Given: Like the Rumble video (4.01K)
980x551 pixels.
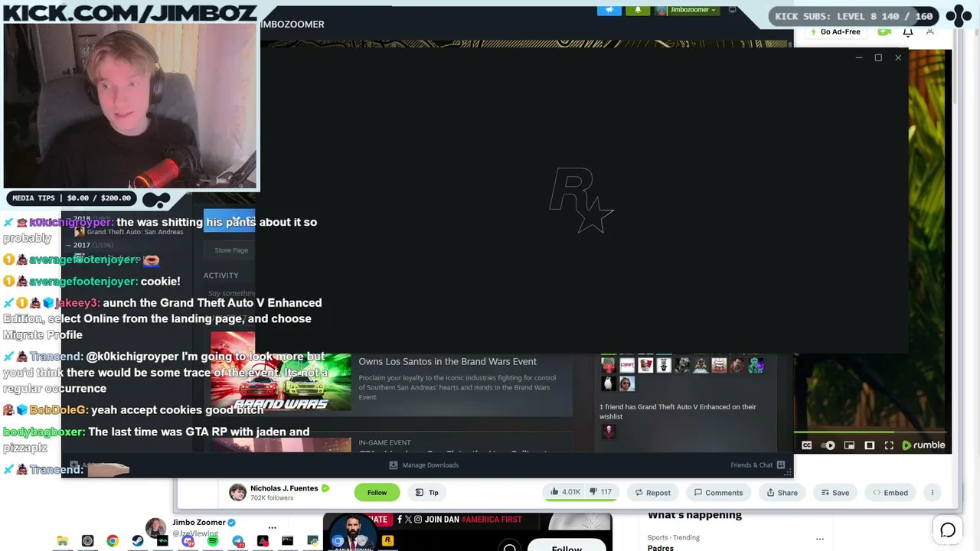Looking at the screenshot, I should (x=565, y=492).
